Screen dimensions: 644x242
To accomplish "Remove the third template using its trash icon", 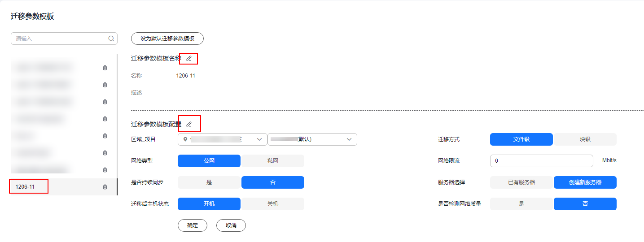I will 105,102.
